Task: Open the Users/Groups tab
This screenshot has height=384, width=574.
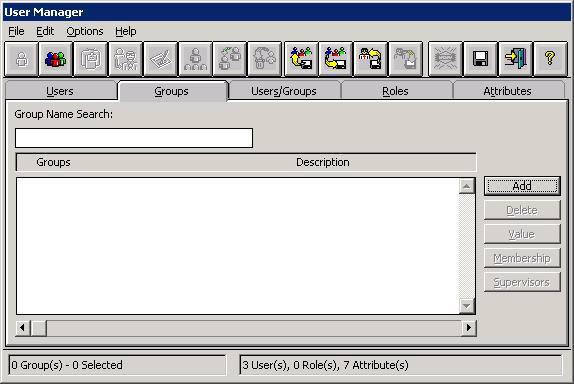Action: (x=284, y=91)
